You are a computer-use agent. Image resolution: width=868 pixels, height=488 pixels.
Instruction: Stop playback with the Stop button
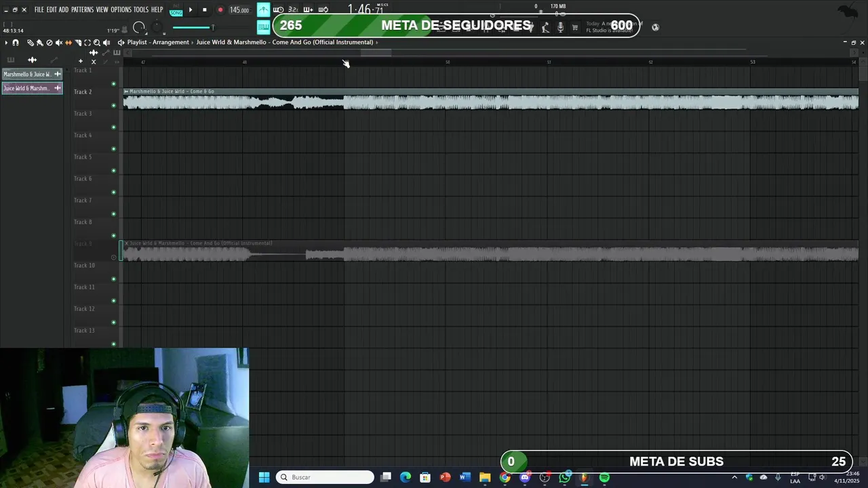204,9
